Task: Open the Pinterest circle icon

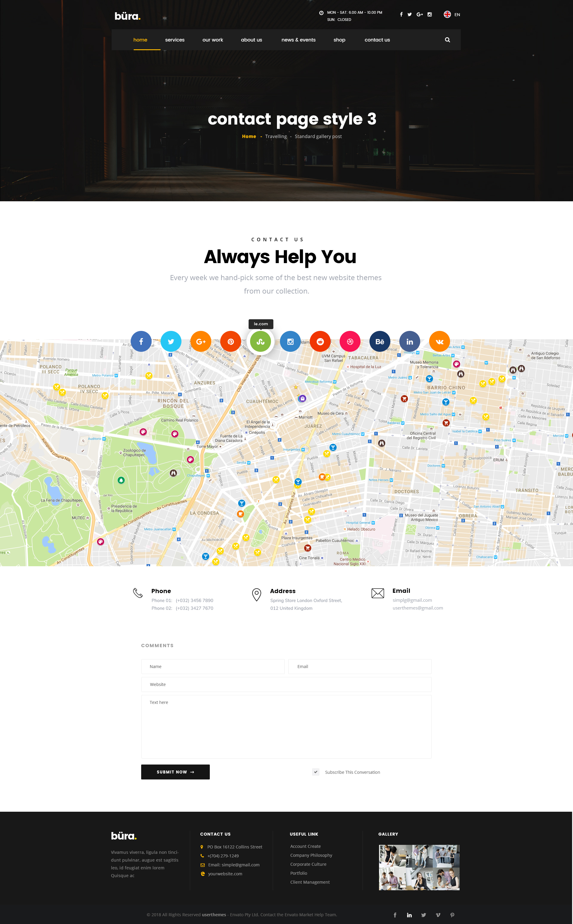Action: 230,342
